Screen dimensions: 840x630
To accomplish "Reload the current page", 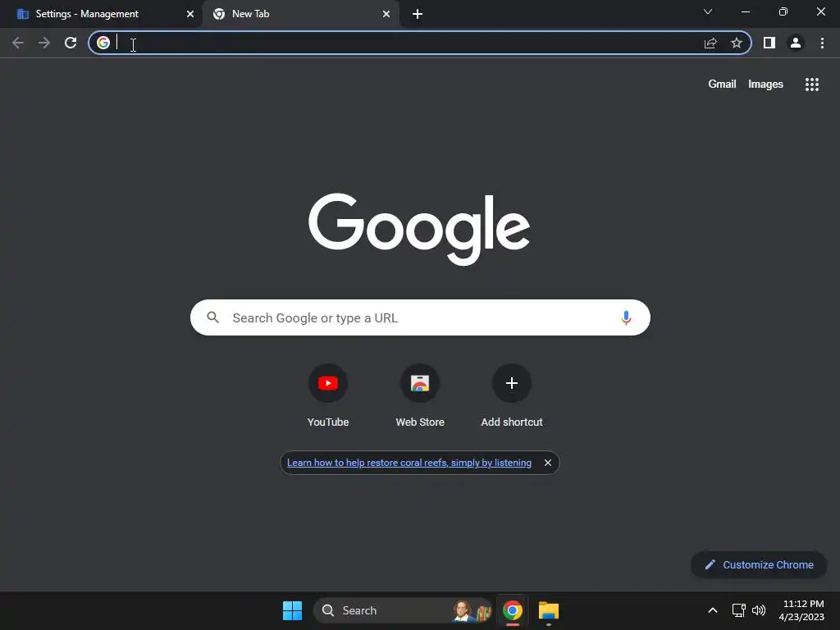I will click(71, 43).
